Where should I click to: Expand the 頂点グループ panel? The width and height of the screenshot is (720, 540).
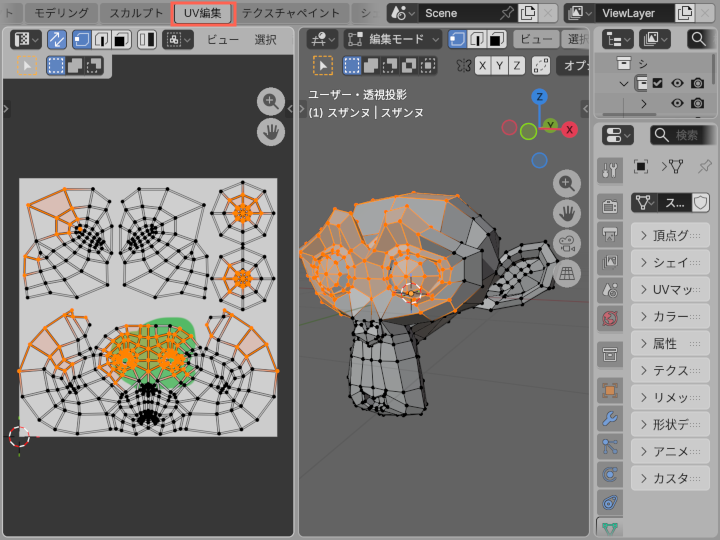click(670, 236)
